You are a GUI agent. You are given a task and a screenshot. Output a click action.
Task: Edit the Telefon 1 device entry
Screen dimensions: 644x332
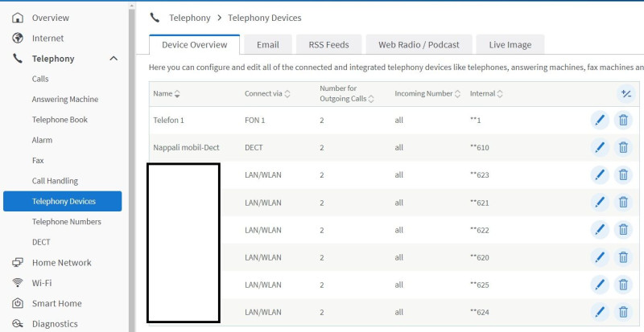(600, 121)
